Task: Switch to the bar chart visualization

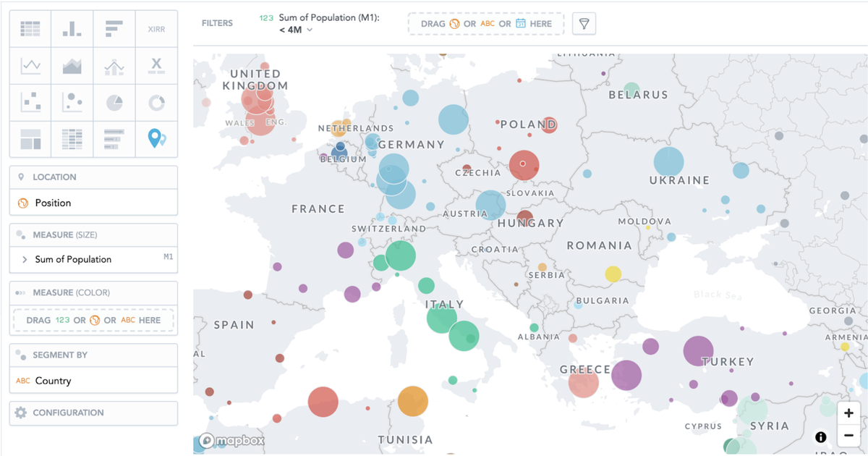Action: click(72, 29)
